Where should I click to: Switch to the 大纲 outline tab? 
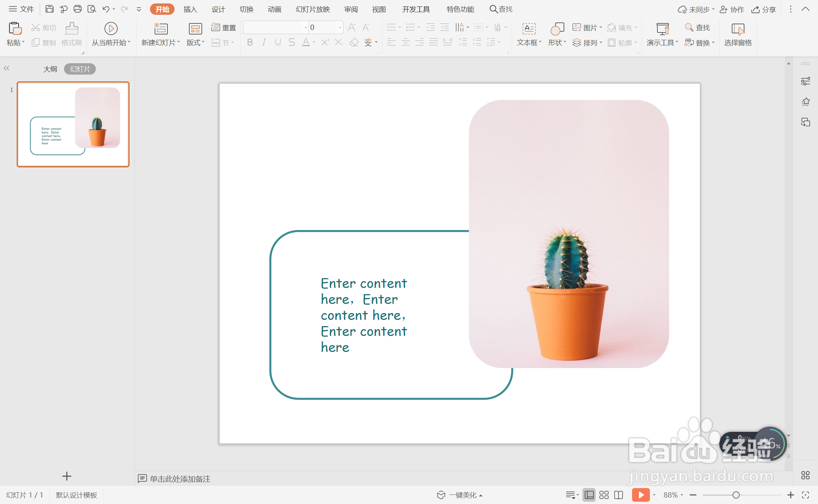(50, 69)
